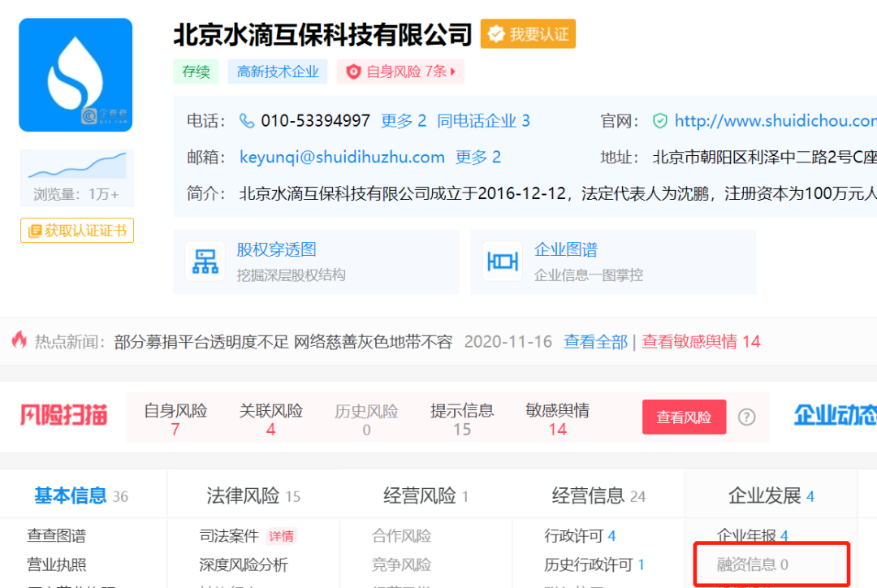
Task: Switch to the 法律风险 tab
Action: (242, 493)
